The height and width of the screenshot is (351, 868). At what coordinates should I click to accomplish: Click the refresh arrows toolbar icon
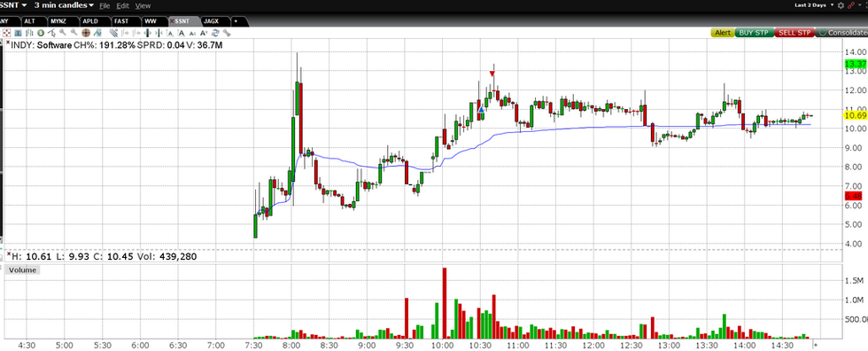point(215,33)
